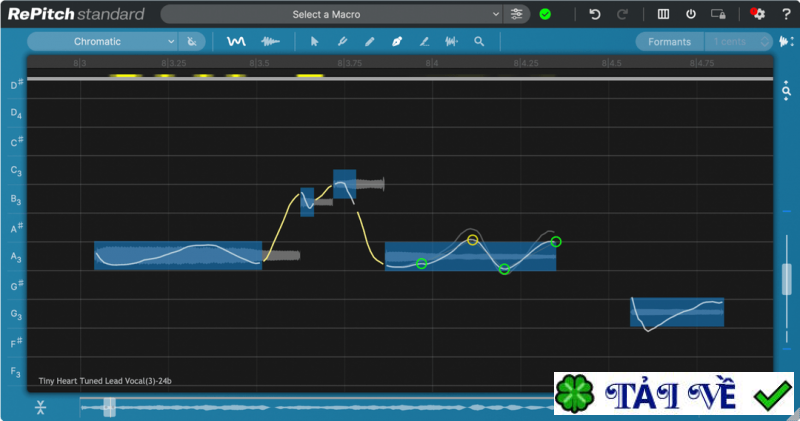Open settings gear with red notification
800x421 pixels.
[x=758, y=14]
